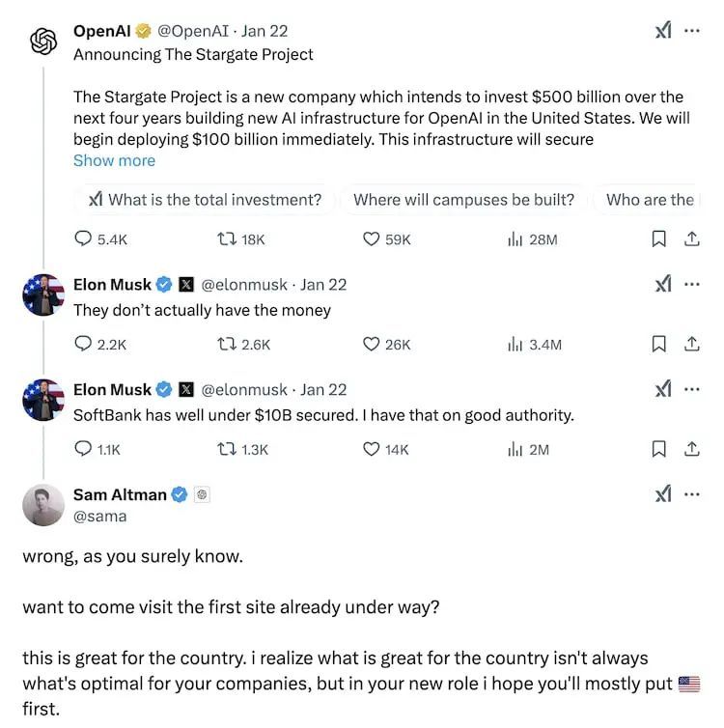Repost Elon Musk's 'They don't actually' reply
The image size is (724, 728).
click(x=226, y=344)
